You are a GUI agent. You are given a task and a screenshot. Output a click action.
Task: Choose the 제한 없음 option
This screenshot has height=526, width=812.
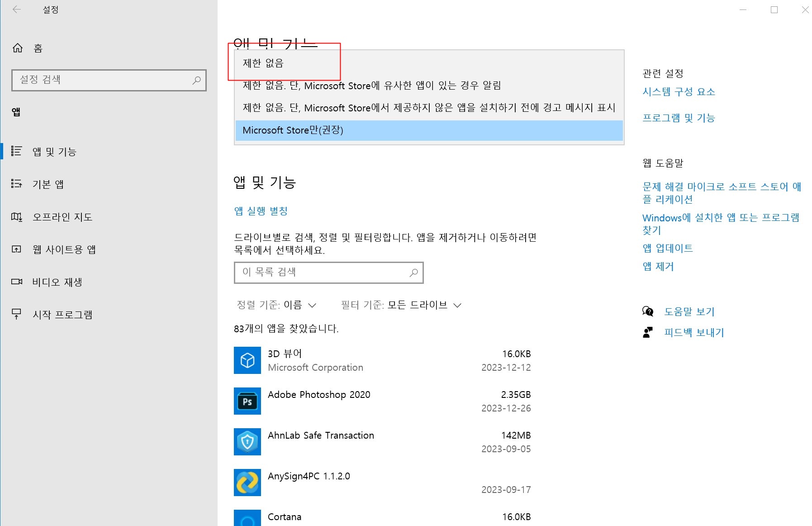point(429,63)
